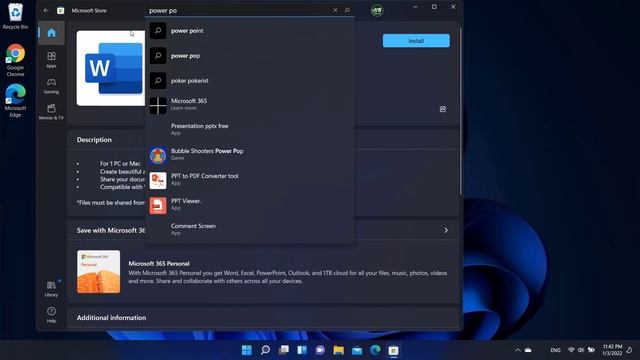Screen dimensions: 640x360
Task: Click the Description heading
Action: pos(94,140)
